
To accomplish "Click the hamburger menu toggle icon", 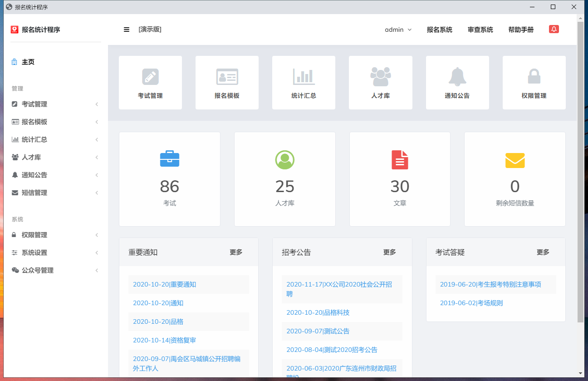I will 127,30.
